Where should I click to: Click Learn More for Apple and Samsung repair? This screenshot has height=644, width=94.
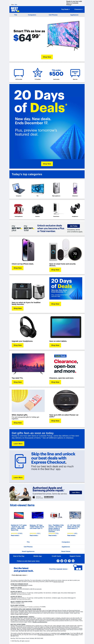pos(76,493)
